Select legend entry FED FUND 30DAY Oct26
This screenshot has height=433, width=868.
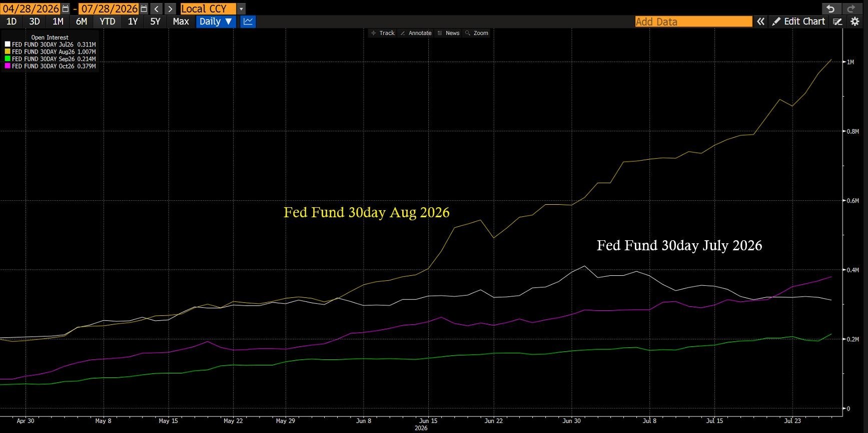click(x=54, y=66)
